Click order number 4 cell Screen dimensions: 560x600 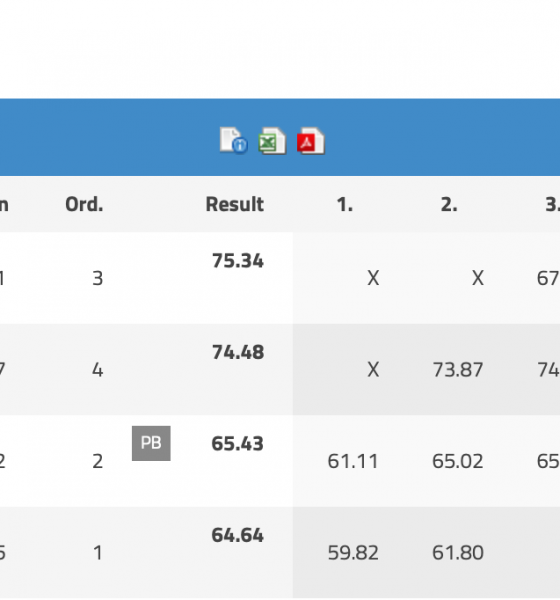pos(98,370)
